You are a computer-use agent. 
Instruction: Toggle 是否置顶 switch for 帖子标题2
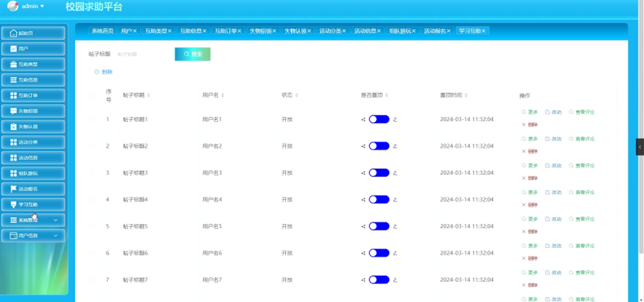pos(379,146)
